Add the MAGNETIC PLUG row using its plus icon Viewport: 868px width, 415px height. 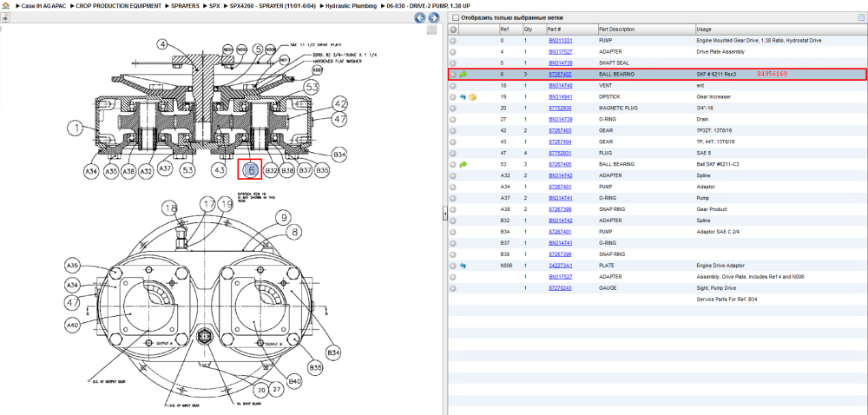(453, 108)
